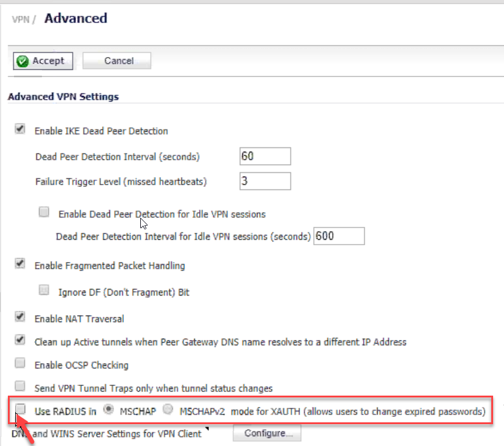Toggle Enable NAT Traversal checkbox
Screen dimensions: 504x446
(20, 317)
